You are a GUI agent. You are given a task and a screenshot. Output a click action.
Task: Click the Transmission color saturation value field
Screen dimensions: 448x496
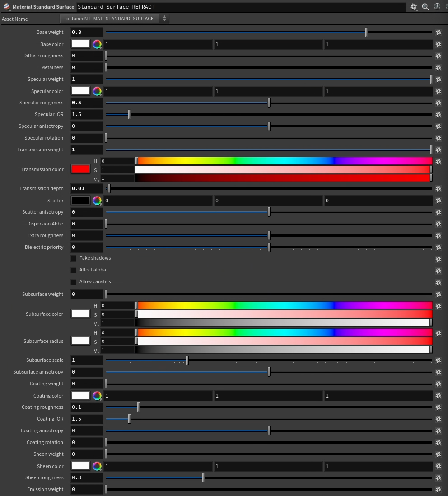pos(117,170)
